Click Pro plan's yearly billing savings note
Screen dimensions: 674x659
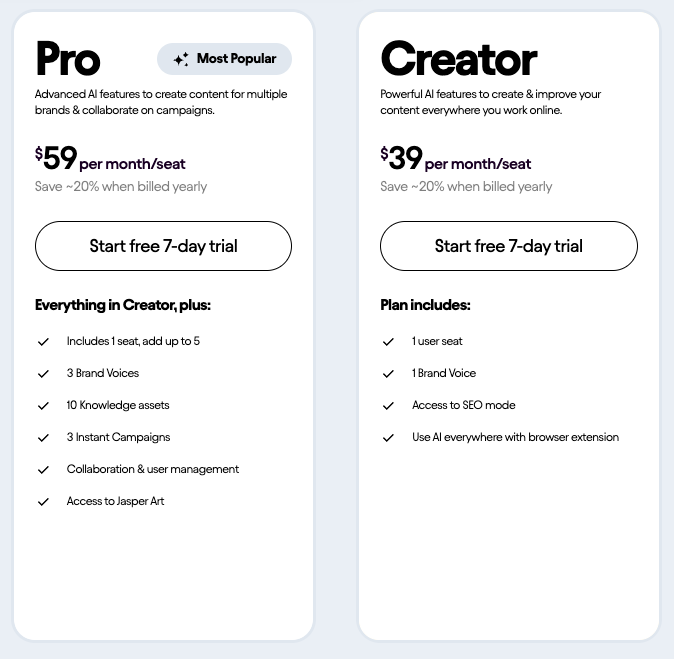(121, 187)
